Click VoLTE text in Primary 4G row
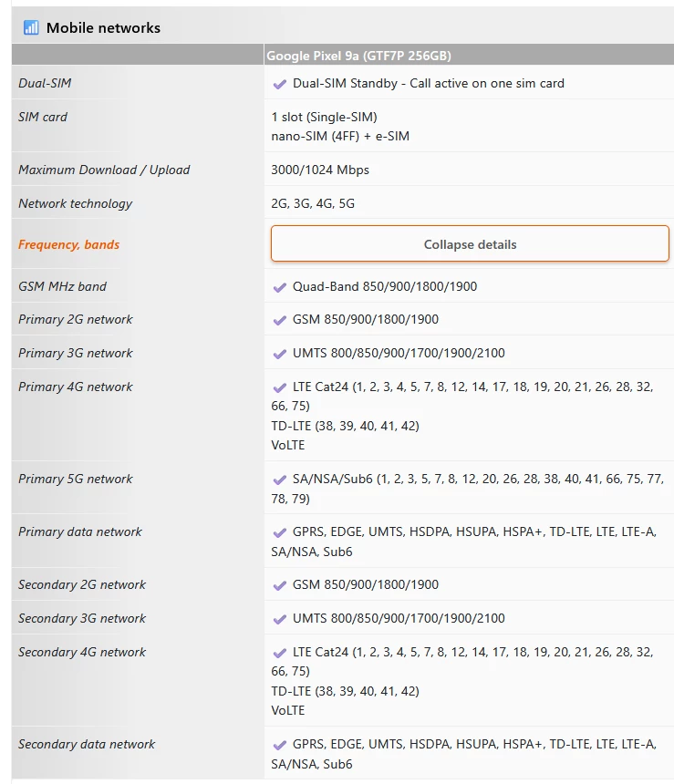The height and width of the screenshot is (784, 674). [287, 445]
